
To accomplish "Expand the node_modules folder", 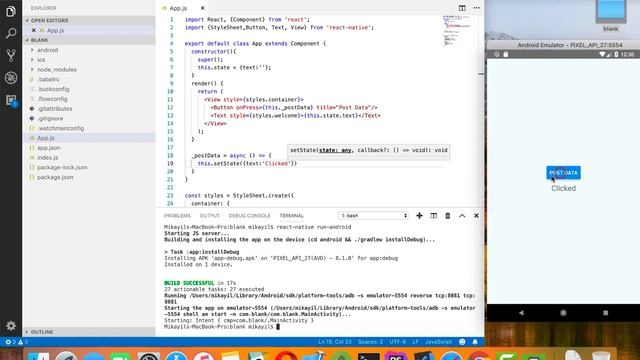I will click(x=57, y=69).
